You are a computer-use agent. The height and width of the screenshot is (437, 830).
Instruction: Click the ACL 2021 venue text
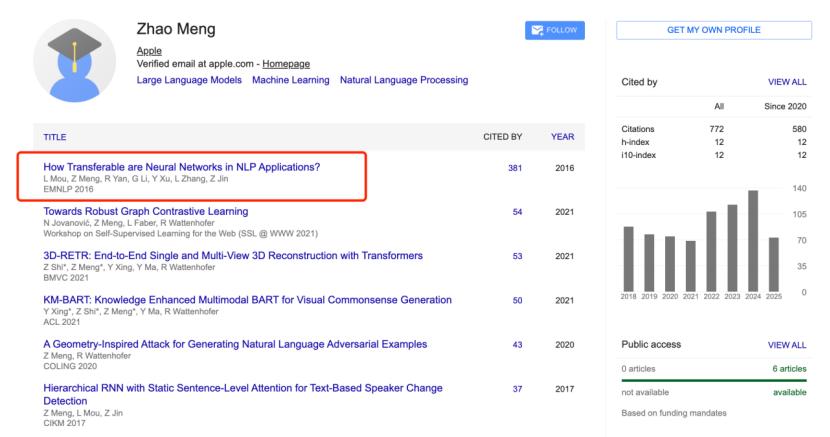click(62, 322)
